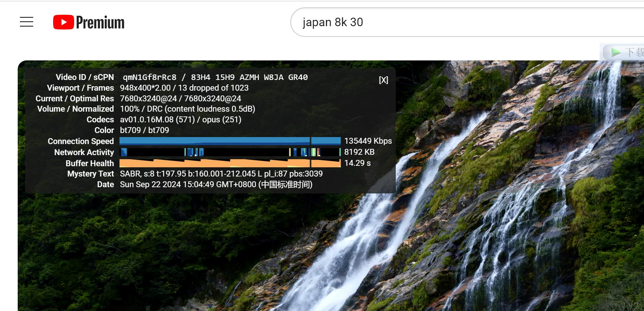
Task: Click the 'Connection Speed' label
Action: pos(80,141)
